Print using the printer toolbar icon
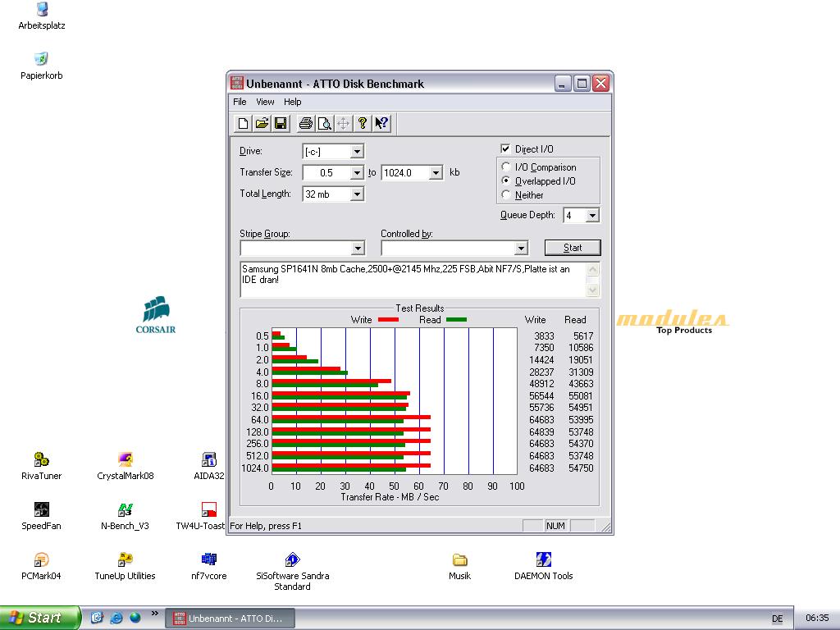This screenshot has height=630, width=840. coord(305,124)
